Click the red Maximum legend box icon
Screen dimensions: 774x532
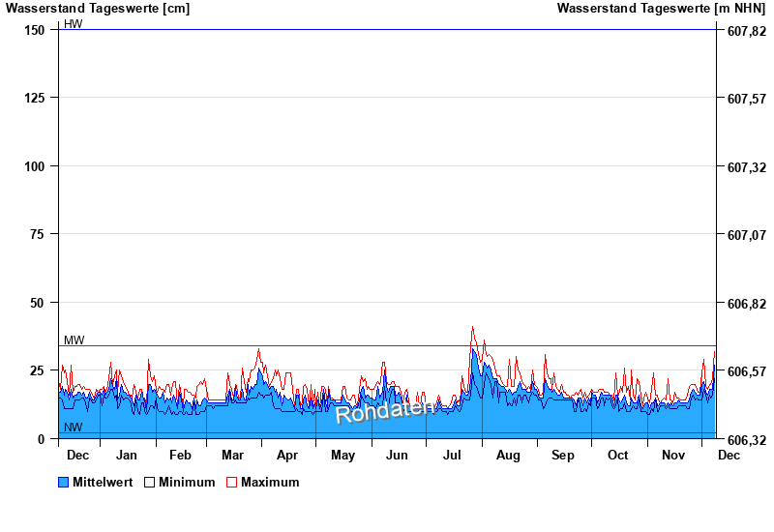coord(231,482)
